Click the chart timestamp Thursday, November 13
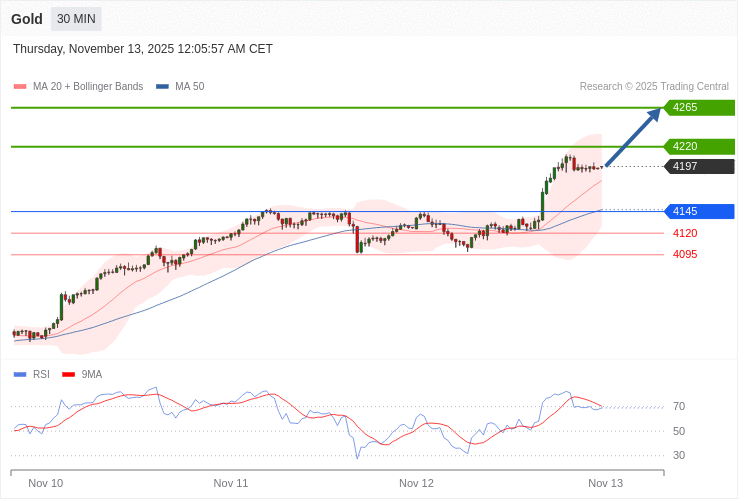Screen dimensions: 738x500 [x=143, y=49]
